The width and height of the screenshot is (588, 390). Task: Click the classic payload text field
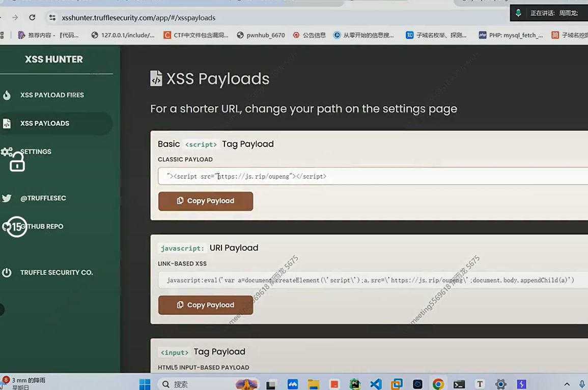[373, 176]
